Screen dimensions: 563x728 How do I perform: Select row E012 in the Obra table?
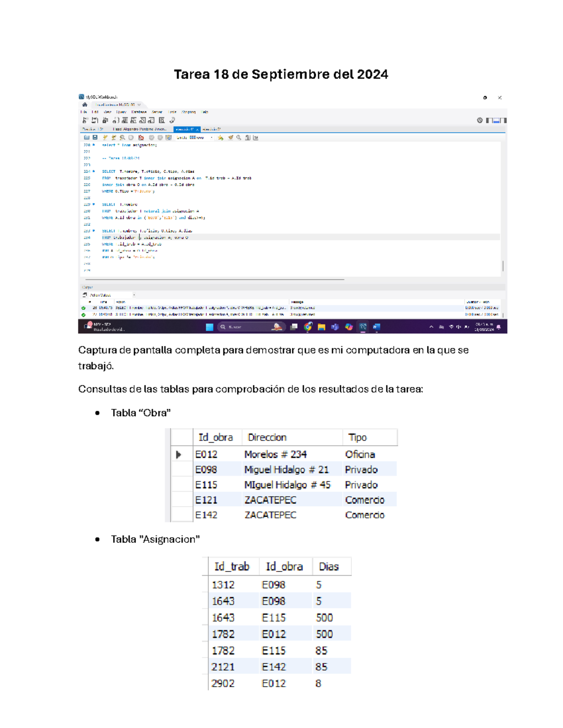click(x=206, y=454)
